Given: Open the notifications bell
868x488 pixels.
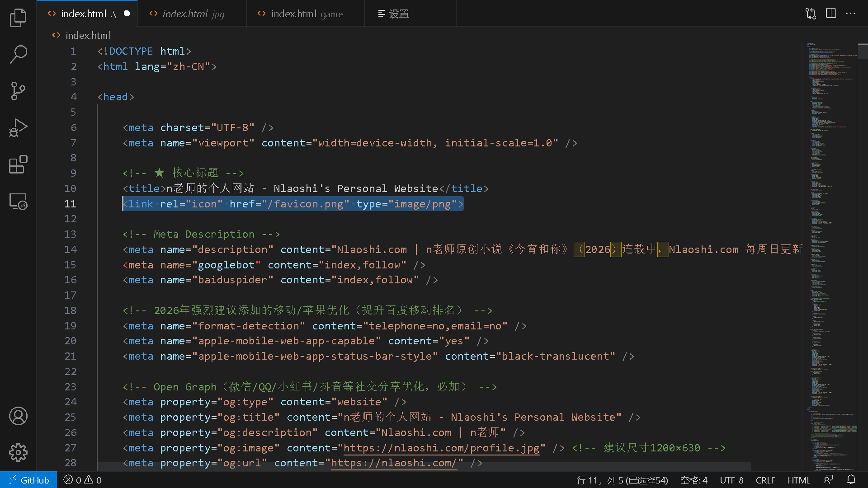Looking at the screenshot, I should [x=851, y=480].
